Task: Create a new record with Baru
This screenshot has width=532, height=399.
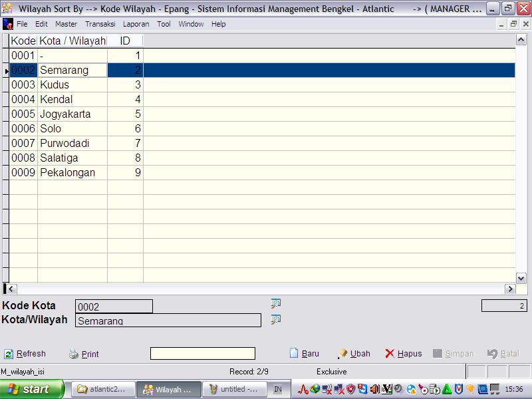Action: tap(305, 354)
